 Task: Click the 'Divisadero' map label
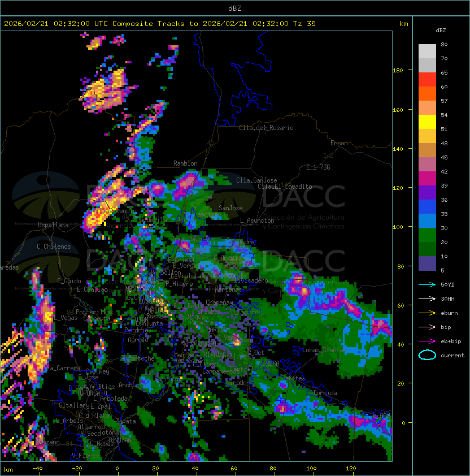click(251, 280)
